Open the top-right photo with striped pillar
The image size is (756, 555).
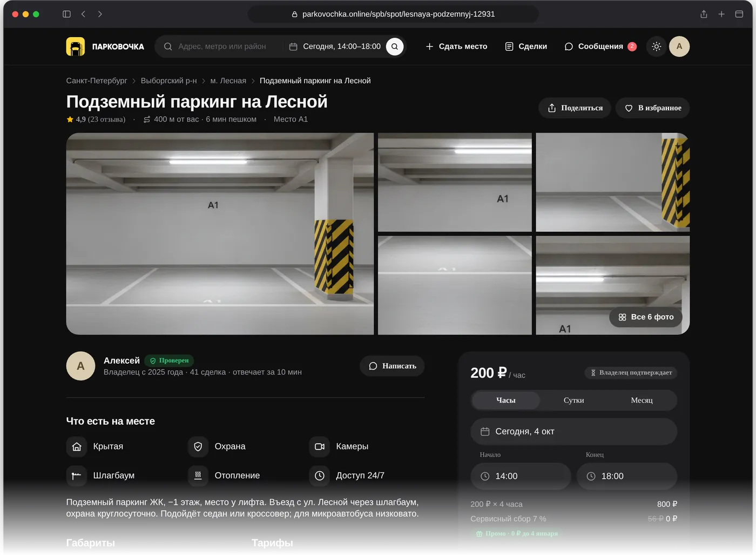point(613,183)
